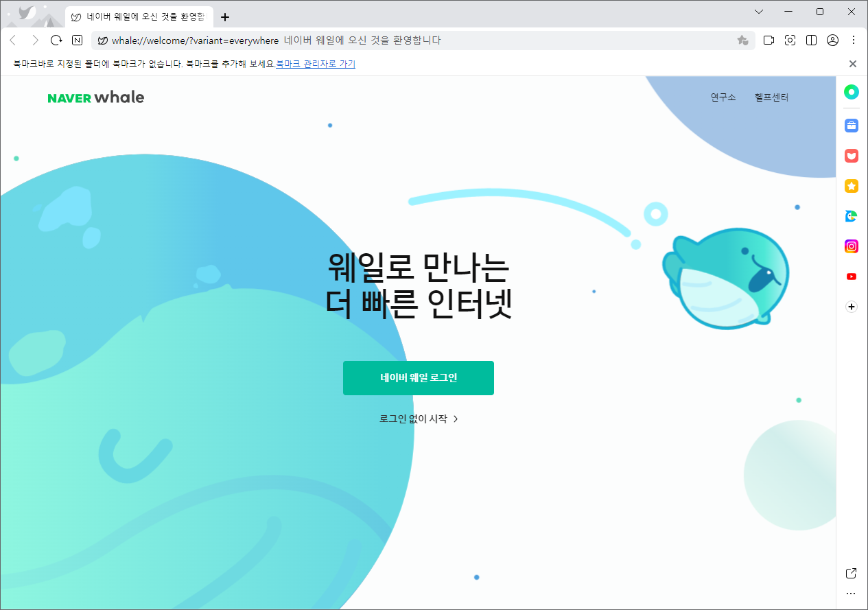This screenshot has width=868, height=610.
Task: Add this page with the bookmark star icon
Action: pos(742,40)
